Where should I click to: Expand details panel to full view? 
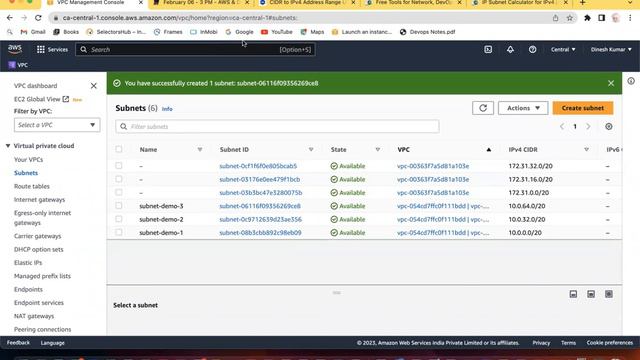609,294
